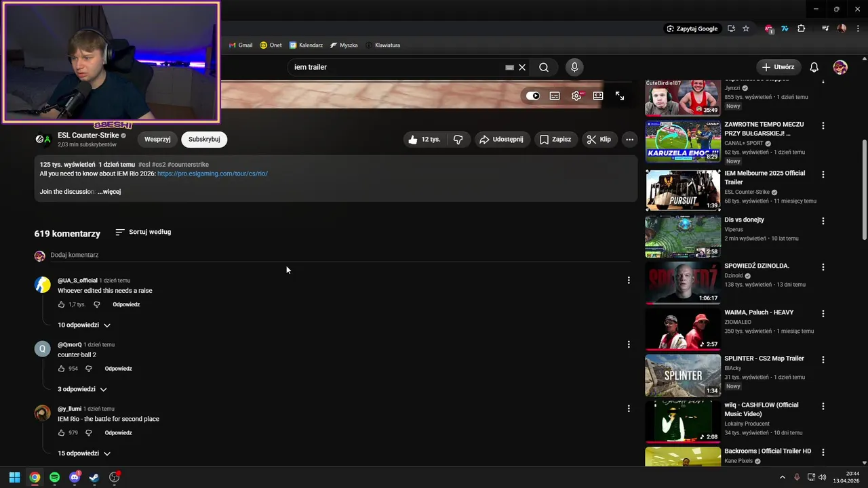The image size is (868, 488).
Task: Open the Myszka bookmark
Action: [344, 45]
